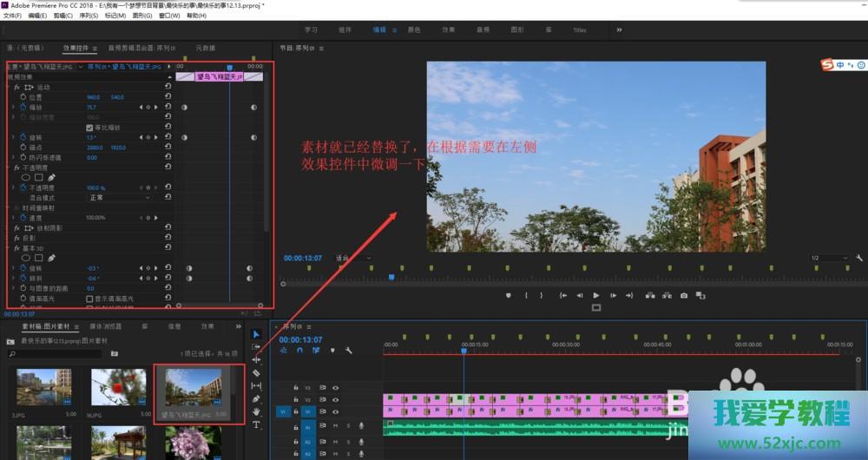Reset the 缩放 scale parameter

pos(168,108)
